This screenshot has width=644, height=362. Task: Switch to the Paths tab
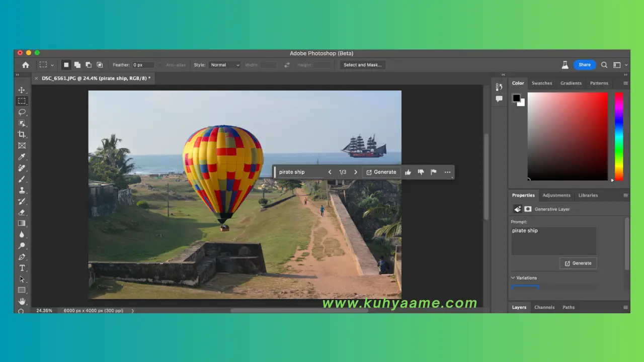point(569,307)
